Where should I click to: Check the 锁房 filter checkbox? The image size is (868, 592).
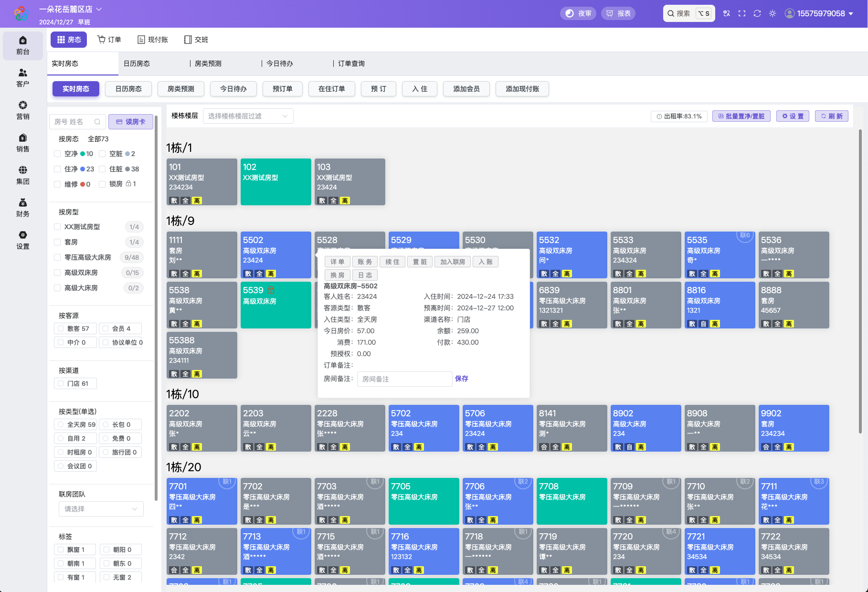point(102,184)
